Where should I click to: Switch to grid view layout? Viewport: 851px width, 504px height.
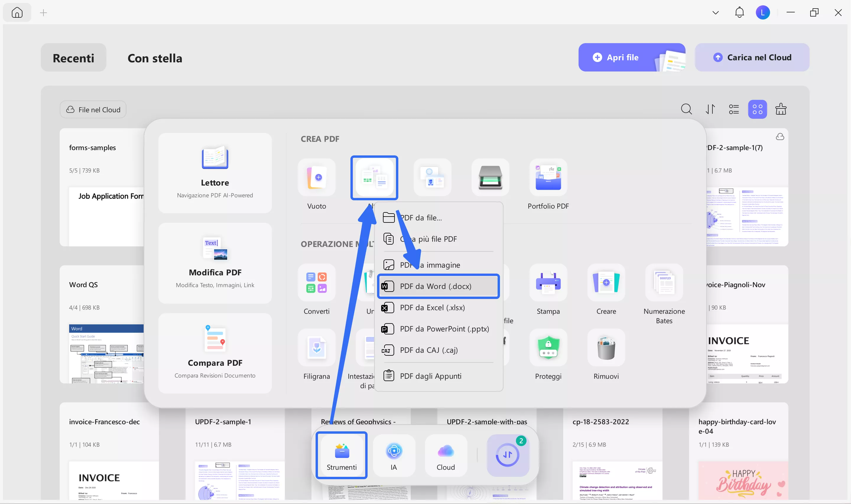pyautogui.click(x=757, y=109)
